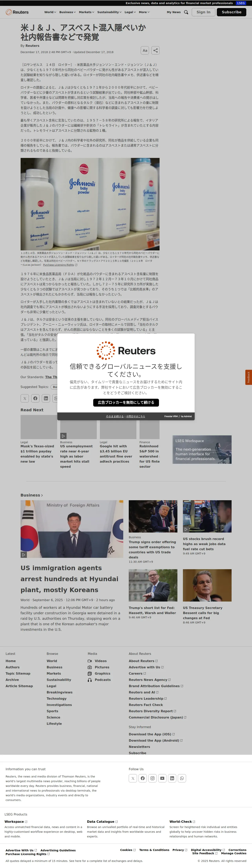
Task: Follow Reuters on LinkedIn in footer
Action: pos(172,778)
